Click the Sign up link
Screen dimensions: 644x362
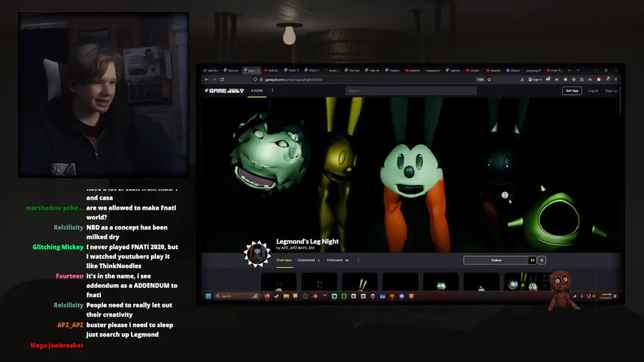click(611, 91)
